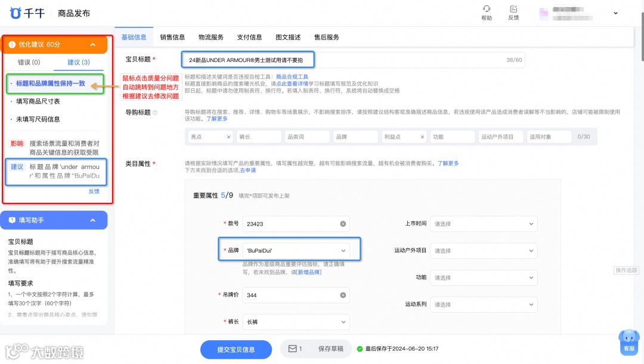Viewport: 644px width, 364px height.
Task: Click the 导购标题 help question icon
Action: pyautogui.click(x=155, y=113)
